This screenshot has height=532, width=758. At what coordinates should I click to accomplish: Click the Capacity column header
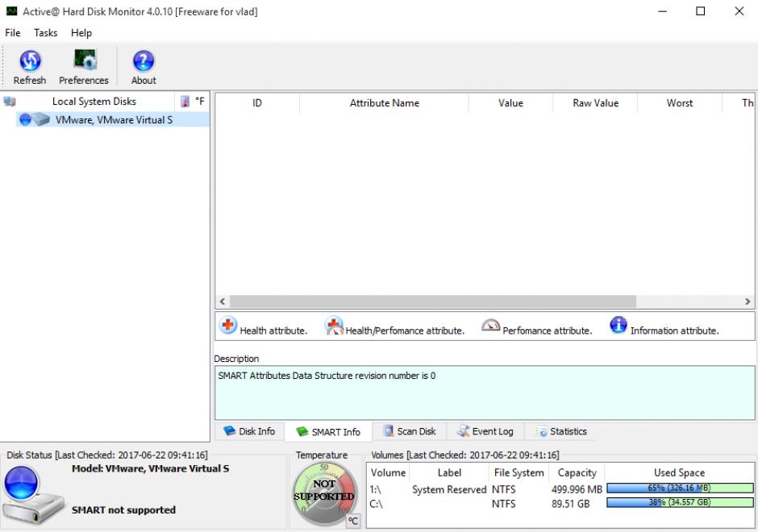click(x=577, y=472)
